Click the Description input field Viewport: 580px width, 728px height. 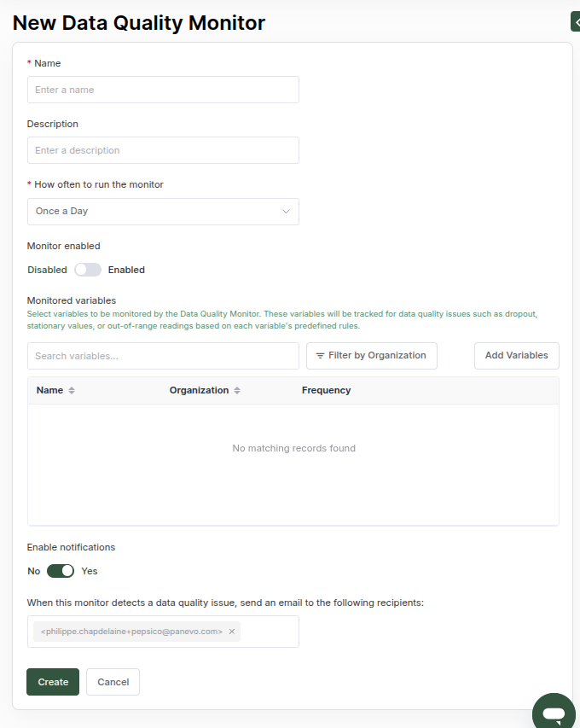[x=163, y=150]
